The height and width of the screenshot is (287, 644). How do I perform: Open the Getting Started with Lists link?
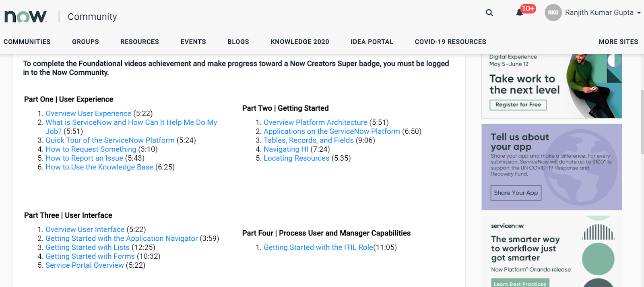(87, 247)
